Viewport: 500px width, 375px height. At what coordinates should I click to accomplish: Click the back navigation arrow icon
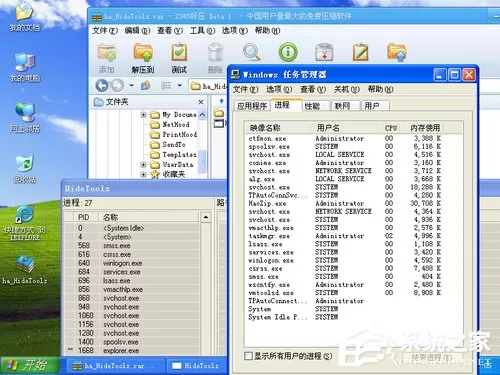102,86
